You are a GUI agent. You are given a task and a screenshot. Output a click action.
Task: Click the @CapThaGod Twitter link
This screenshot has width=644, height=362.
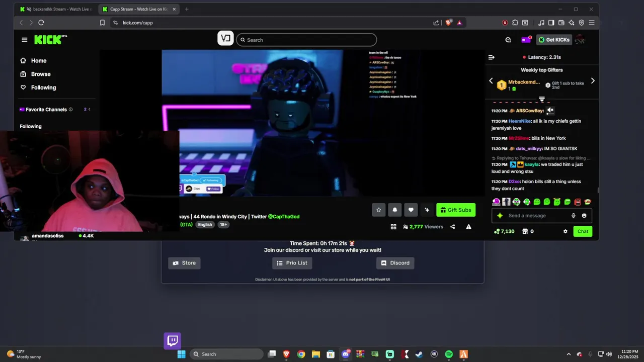[284, 217]
